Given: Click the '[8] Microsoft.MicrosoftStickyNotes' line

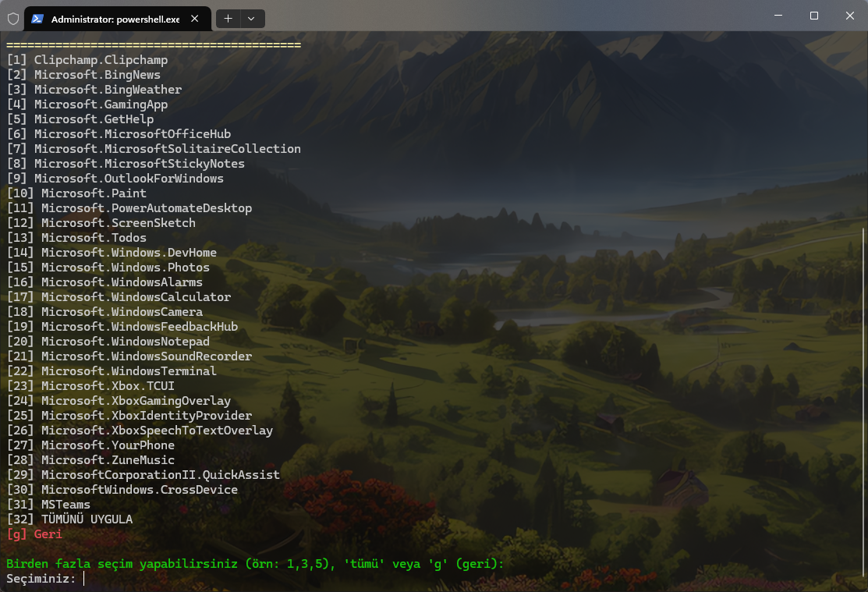Looking at the screenshot, I should click(126, 164).
